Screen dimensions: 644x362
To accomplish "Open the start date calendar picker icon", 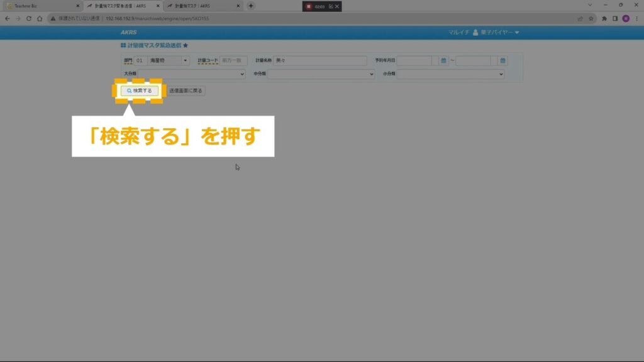I will coord(443,61).
